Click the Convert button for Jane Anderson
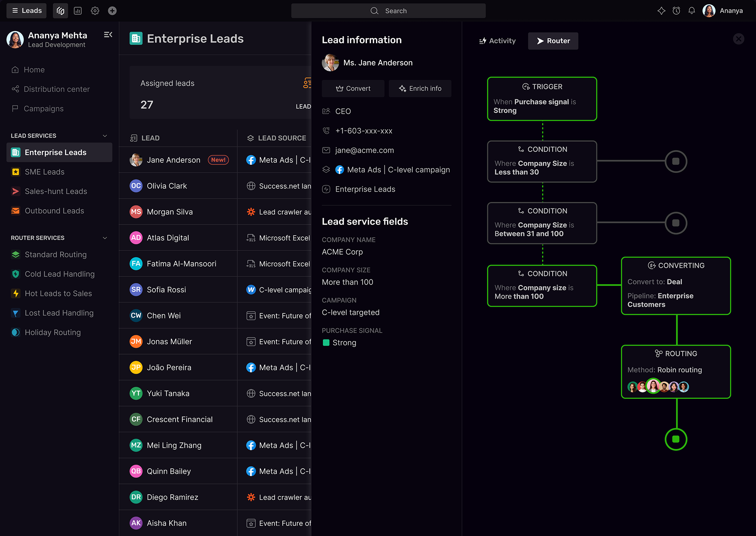The height and width of the screenshot is (536, 756). 353,88
